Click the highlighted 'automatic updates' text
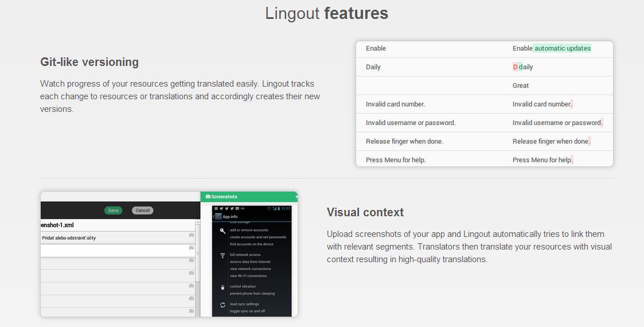This screenshot has height=327, width=644. pos(562,49)
